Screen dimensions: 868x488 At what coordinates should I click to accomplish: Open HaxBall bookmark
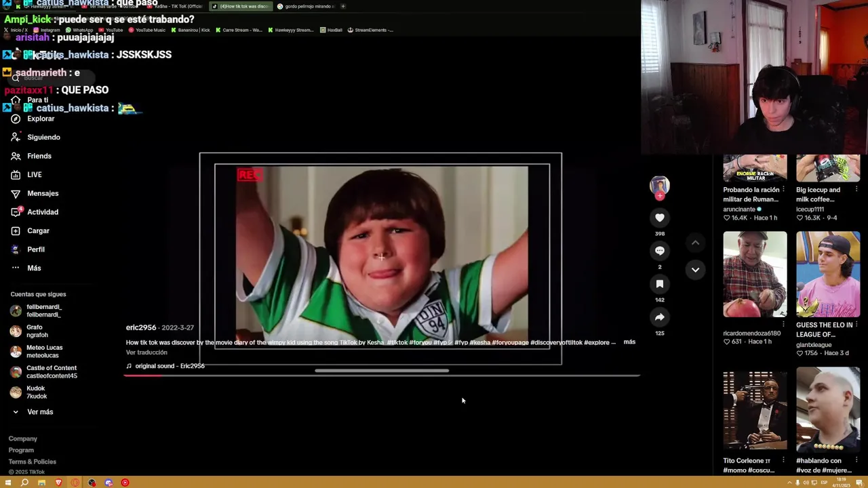pyautogui.click(x=332, y=30)
